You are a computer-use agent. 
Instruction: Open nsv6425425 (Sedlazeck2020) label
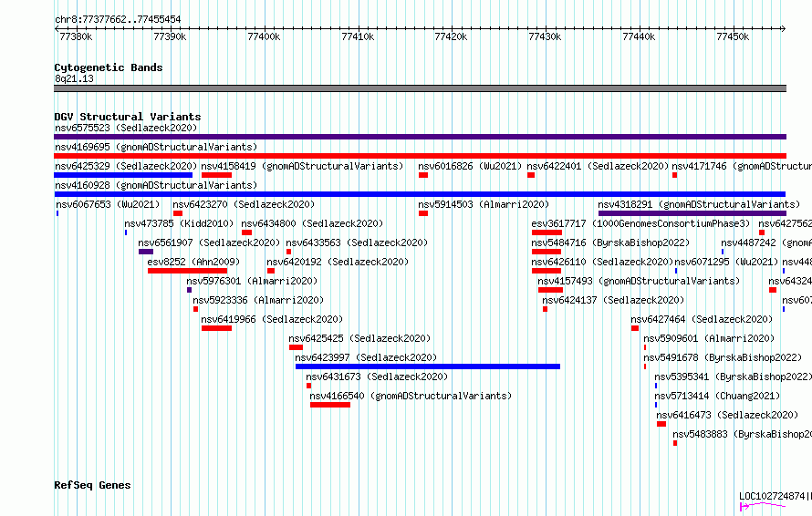point(359,338)
